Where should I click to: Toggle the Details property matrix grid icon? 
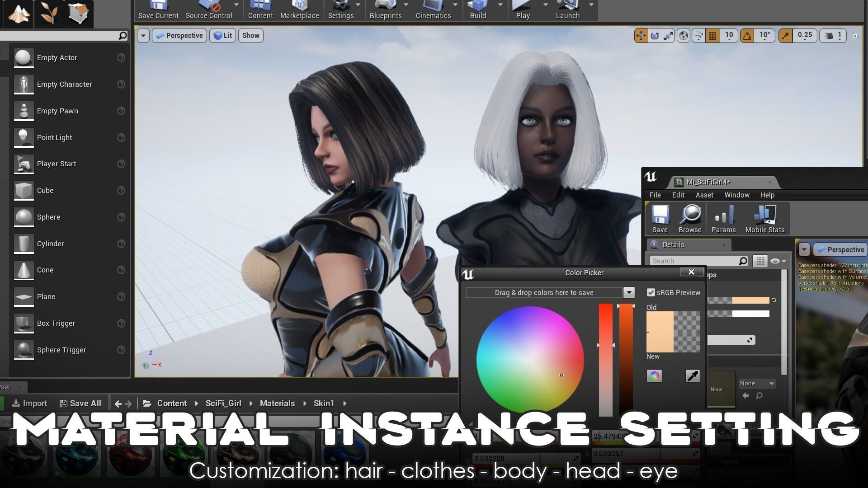click(x=760, y=261)
